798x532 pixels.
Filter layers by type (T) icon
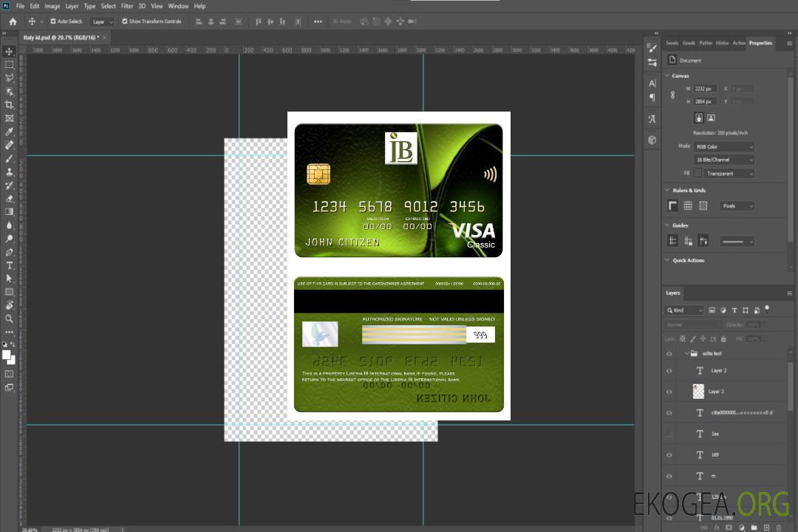click(734, 310)
